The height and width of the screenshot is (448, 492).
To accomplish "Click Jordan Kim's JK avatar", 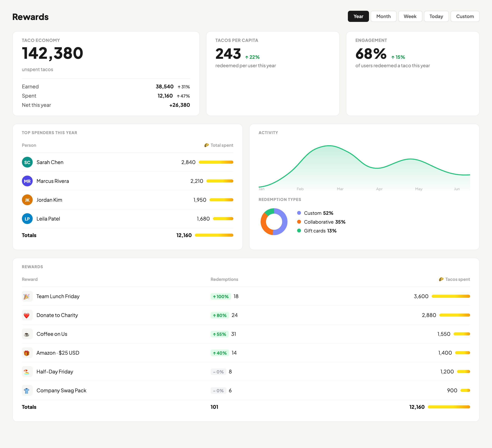I will click(27, 200).
